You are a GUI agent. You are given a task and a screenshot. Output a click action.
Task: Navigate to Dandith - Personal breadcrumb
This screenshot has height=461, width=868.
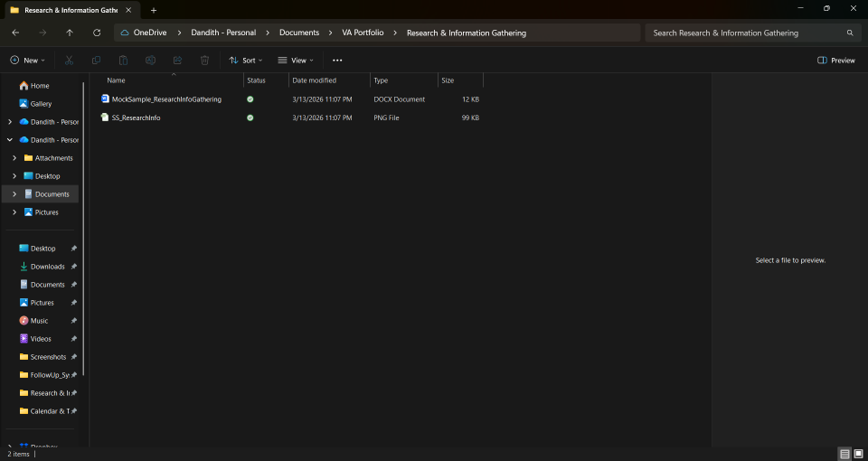click(x=223, y=33)
